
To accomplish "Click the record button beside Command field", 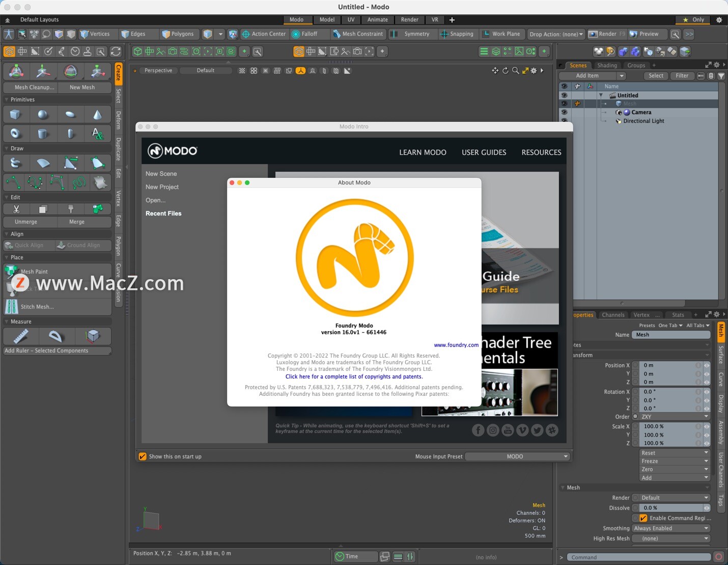I will pos(718,557).
